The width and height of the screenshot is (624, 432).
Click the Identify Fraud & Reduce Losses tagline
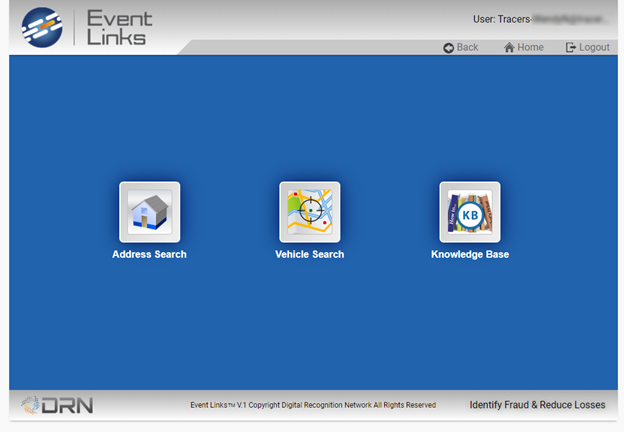[x=537, y=405]
